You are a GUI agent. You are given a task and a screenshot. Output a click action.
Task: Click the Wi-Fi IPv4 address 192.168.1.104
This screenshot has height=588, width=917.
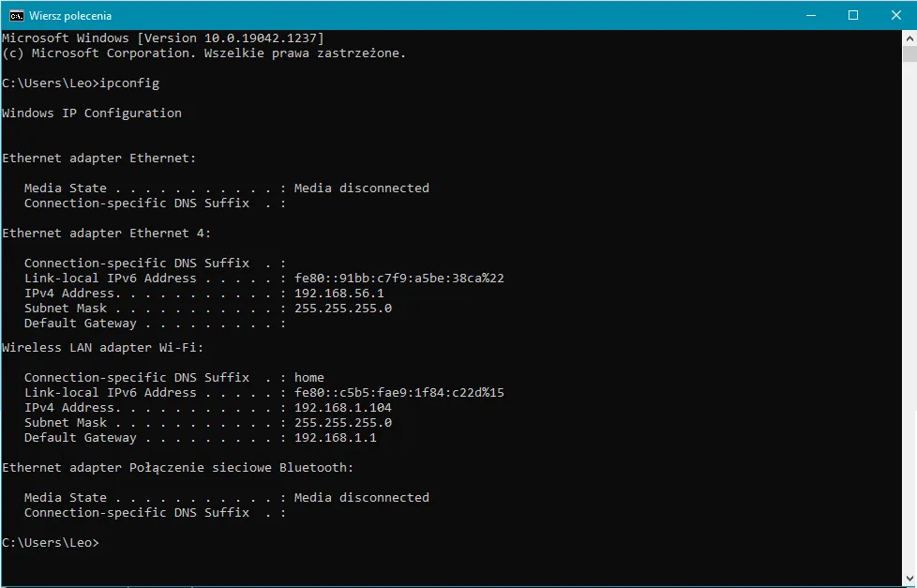[344, 407]
